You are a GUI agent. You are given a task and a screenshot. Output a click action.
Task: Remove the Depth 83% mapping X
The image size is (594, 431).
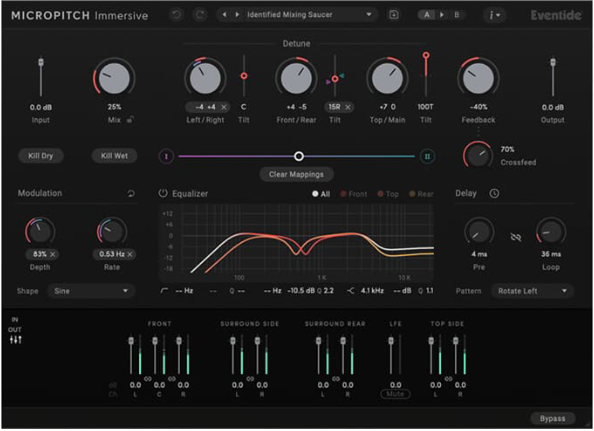[52, 254]
